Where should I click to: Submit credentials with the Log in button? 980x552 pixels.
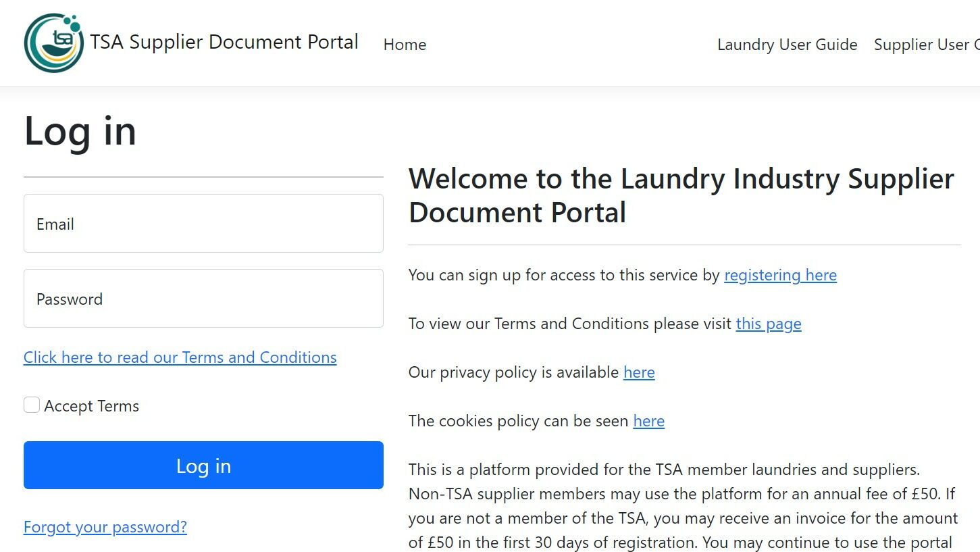coord(203,466)
